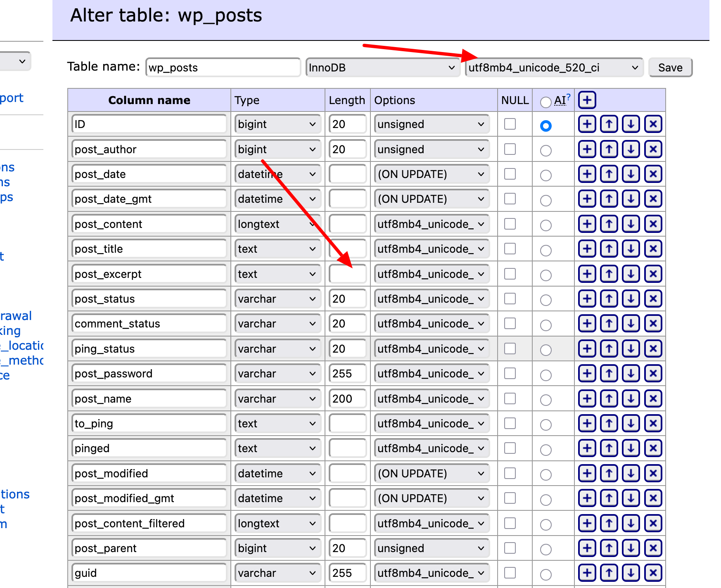The height and width of the screenshot is (588, 721).
Task: Open the Type dropdown for post_excerpt
Action: pyautogui.click(x=277, y=274)
